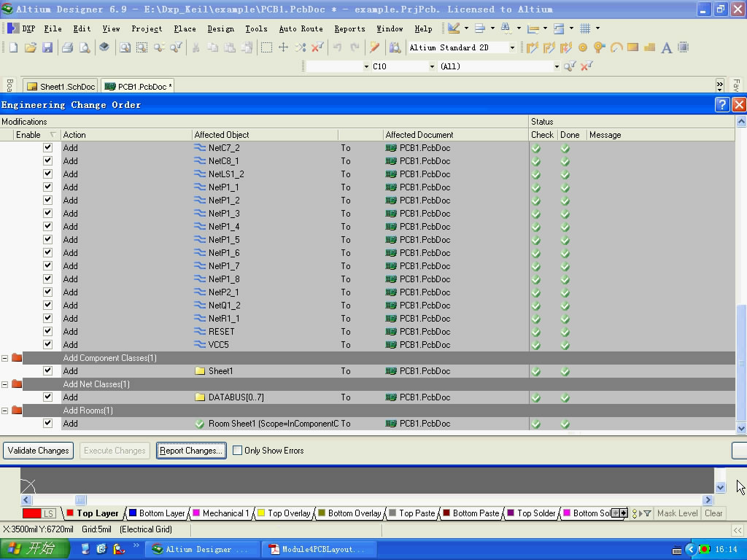
Task: Collapse the Add Net Classes(1) group
Action: 5,384
